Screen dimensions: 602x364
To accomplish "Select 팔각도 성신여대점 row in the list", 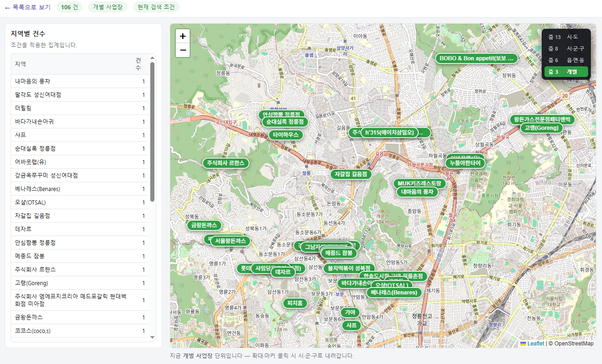I will coord(80,95).
